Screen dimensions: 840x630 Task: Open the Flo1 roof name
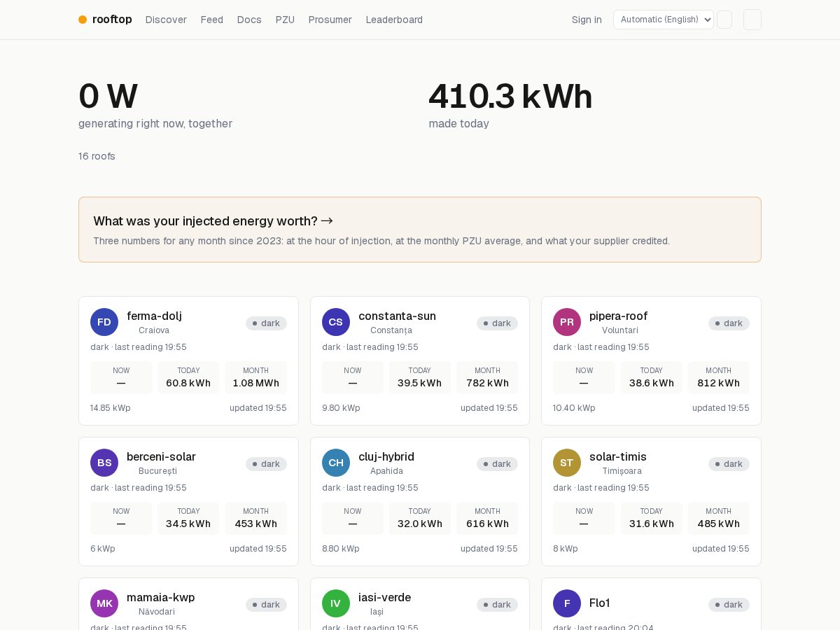[600, 603]
